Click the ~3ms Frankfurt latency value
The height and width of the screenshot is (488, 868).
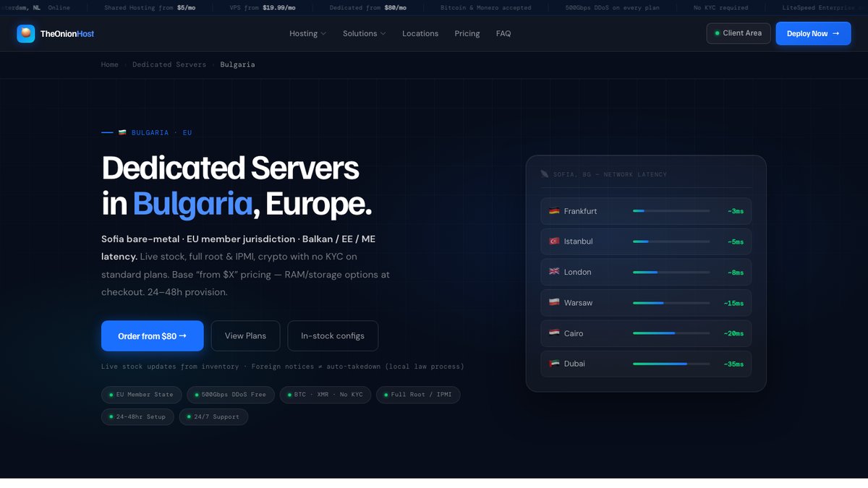point(736,211)
